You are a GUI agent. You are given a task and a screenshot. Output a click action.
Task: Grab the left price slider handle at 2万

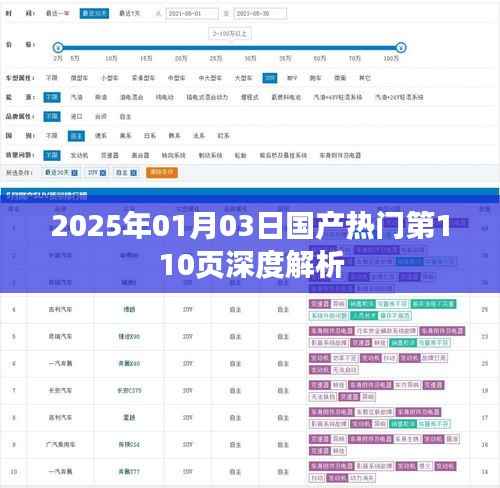click(x=58, y=47)
